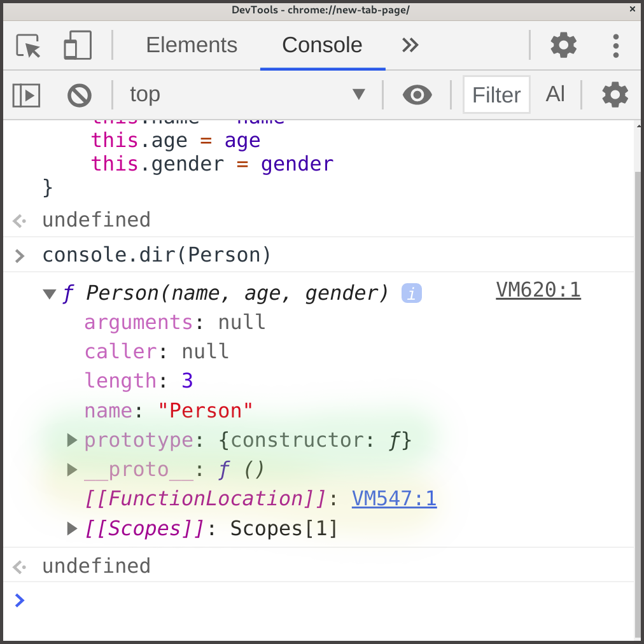Open the customize DevTools three-dot menu

coord(615,45)
